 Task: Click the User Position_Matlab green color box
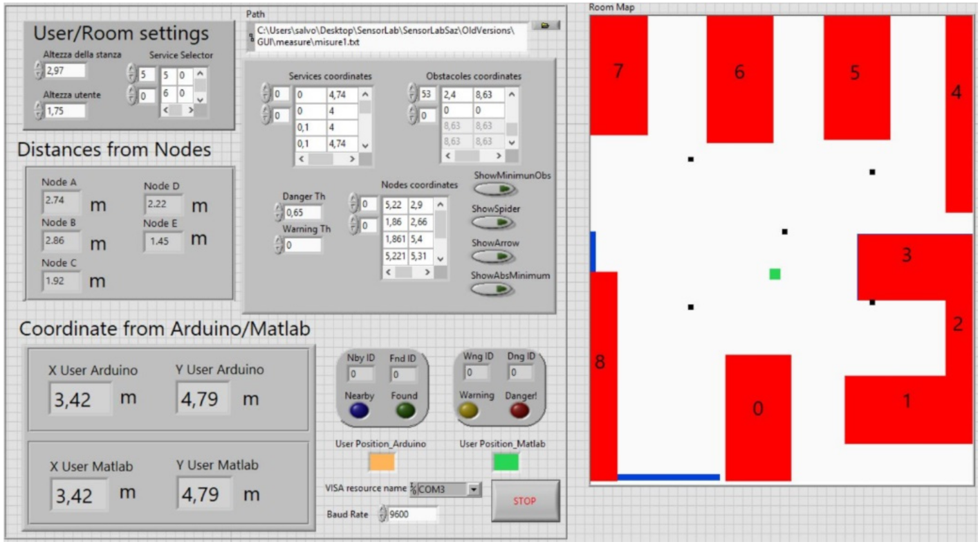pyautogui.click(x=506, y=462)
